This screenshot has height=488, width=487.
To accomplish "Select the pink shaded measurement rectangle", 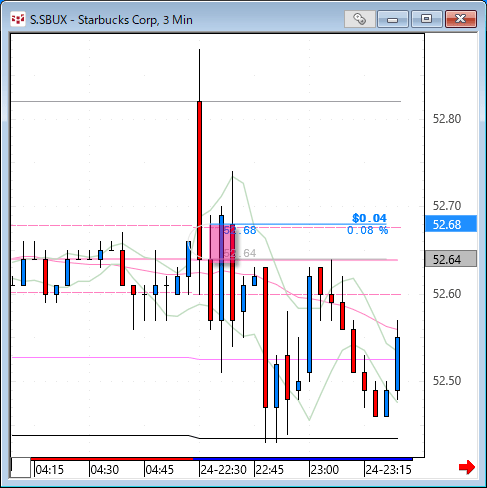I will [222, 244].
